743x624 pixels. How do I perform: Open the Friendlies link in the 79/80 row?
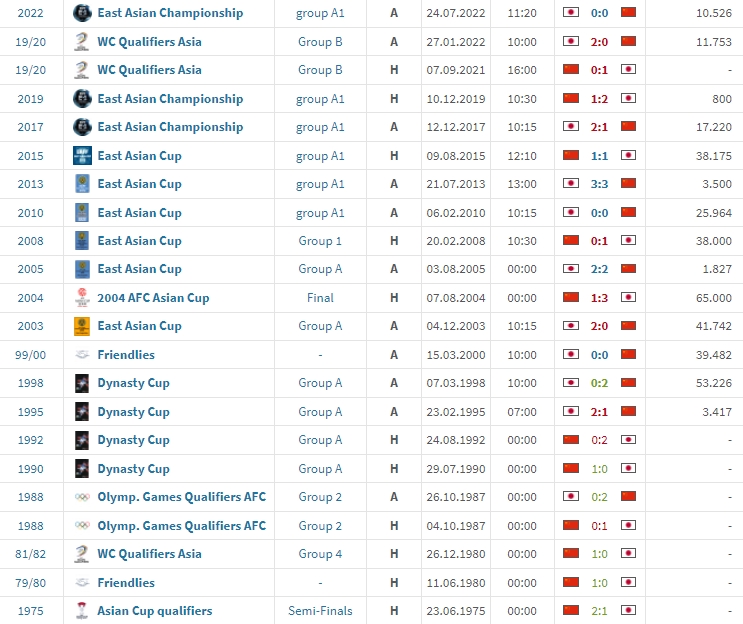(126, 582)
